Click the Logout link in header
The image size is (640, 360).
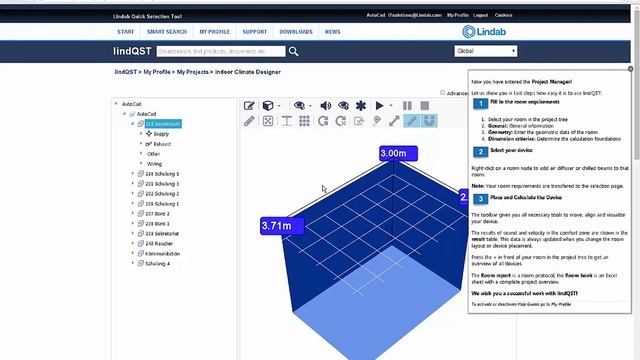(x=480, y=15)
